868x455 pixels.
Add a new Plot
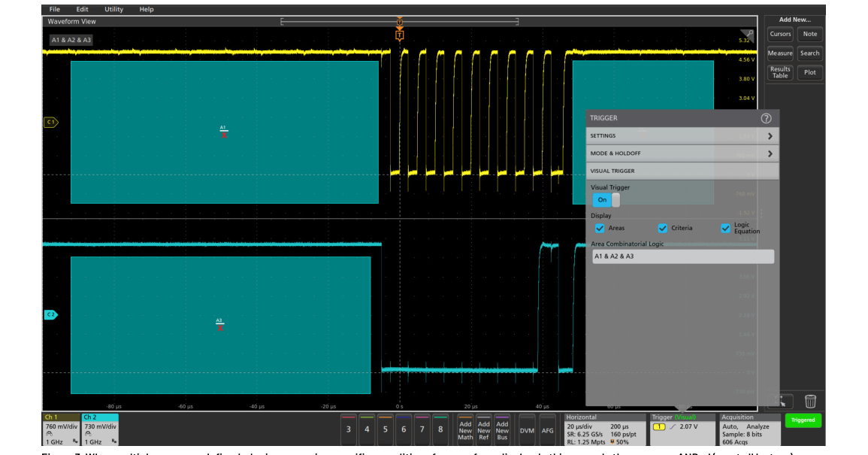pyautogui.click(x=810, y=73)
